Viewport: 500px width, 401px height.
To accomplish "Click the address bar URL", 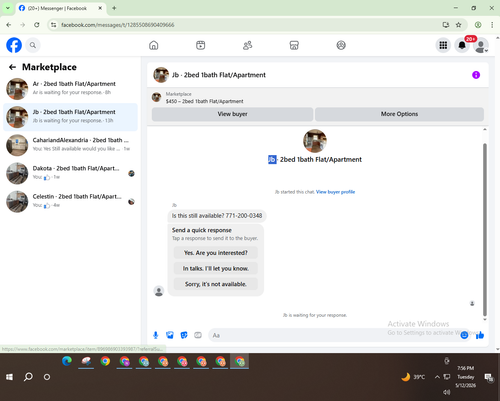I will 117,25.
